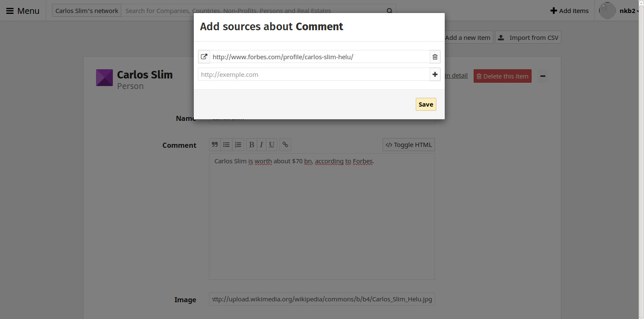Create a numbered list in the Comment
The image size is (644, 319).
click(x=238, y=144)
